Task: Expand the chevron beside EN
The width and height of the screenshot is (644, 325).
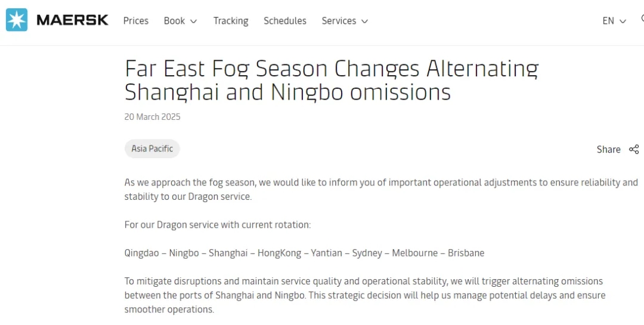Action: 623,21
